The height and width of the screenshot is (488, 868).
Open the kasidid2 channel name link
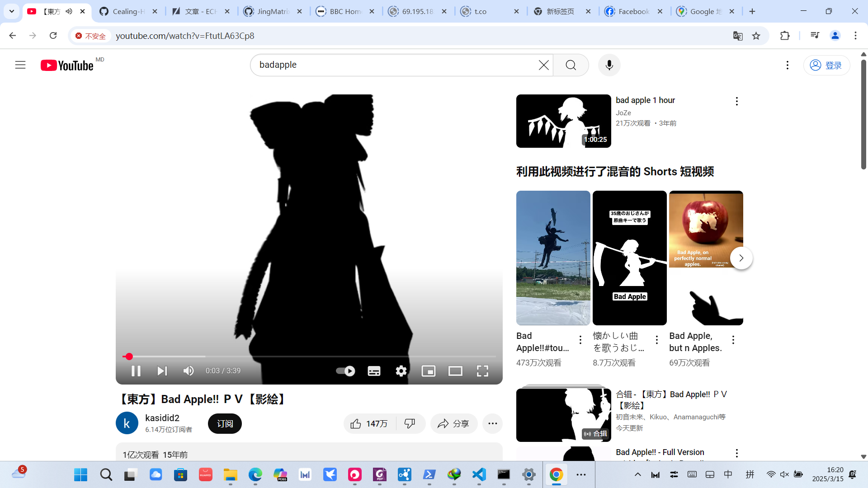coord(162,418)
